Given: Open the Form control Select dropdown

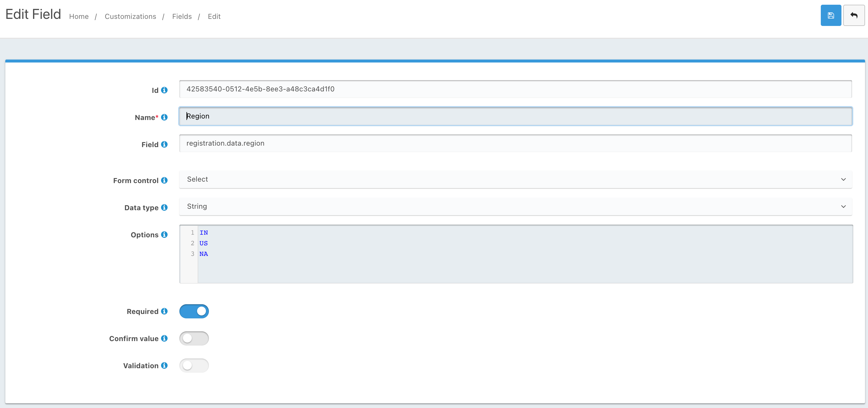Looking at the screenshot, I should click(515, 180).
